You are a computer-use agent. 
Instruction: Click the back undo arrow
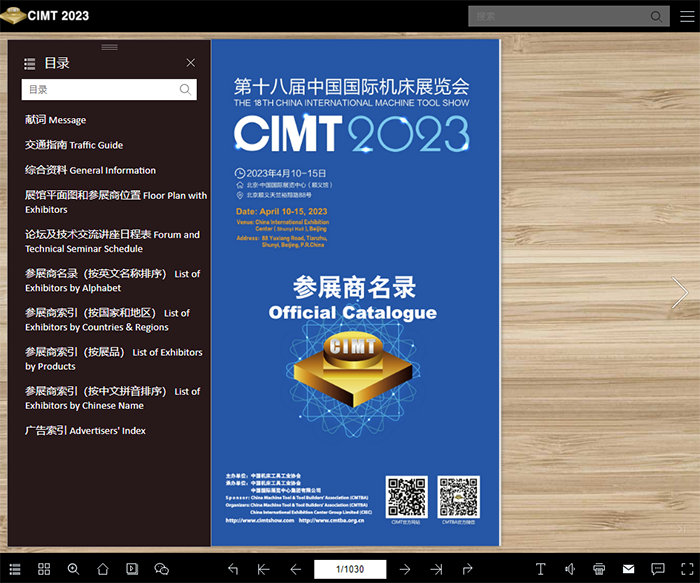tap(233, 569)
